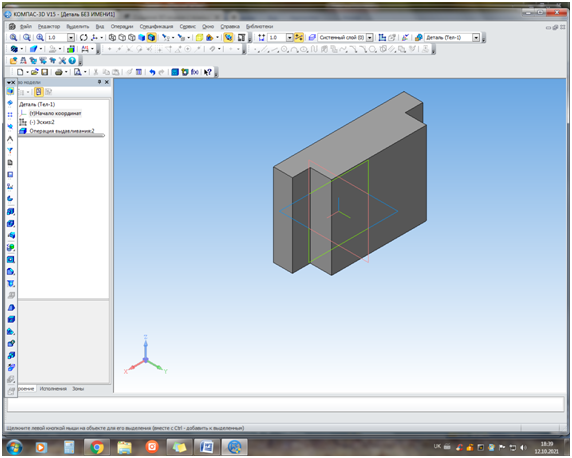Click the filters funnel icon
572x458 pixels.
tap(10, 150)
